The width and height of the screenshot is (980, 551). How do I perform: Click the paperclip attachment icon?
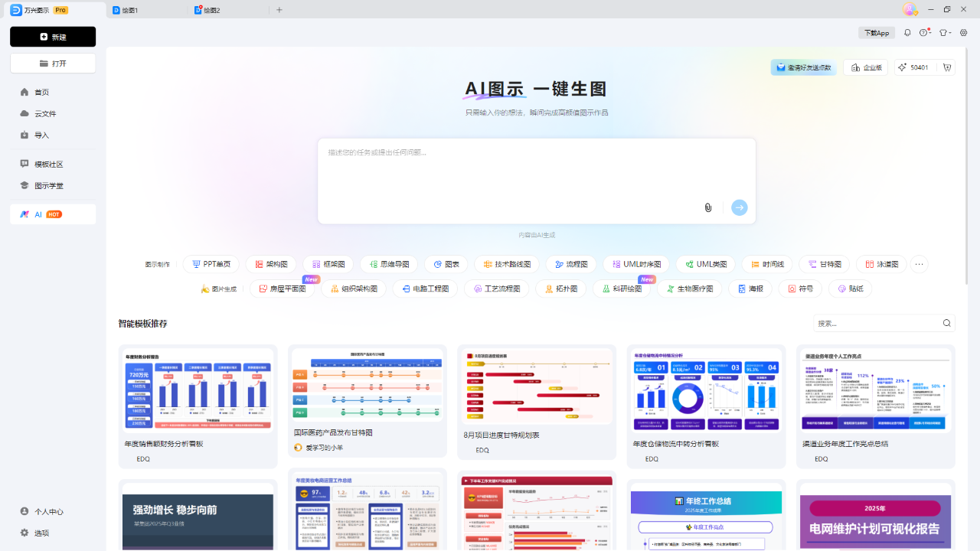pyautogui.click(x=708, y=207)
